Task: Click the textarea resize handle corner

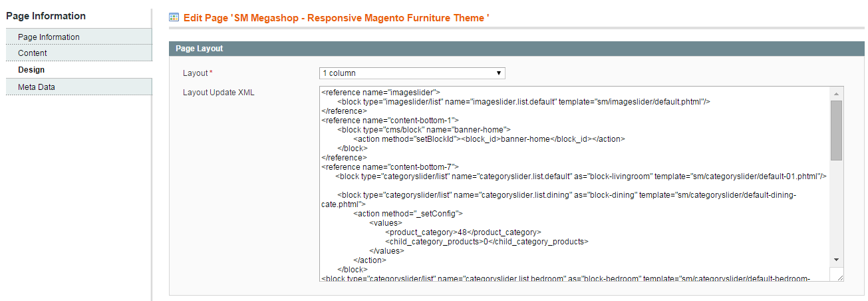Action: pyautogui.click(x=839, y=276)
